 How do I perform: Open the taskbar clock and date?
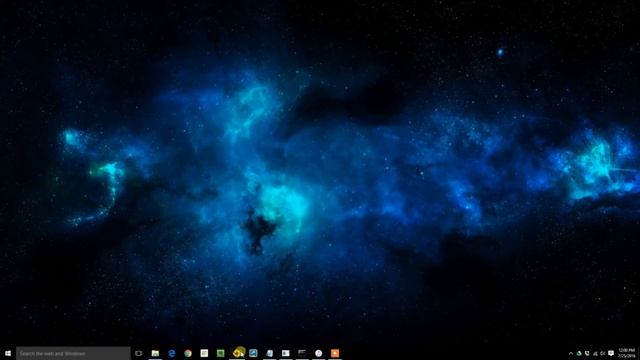pyautogui.click(x=627, y=353)
